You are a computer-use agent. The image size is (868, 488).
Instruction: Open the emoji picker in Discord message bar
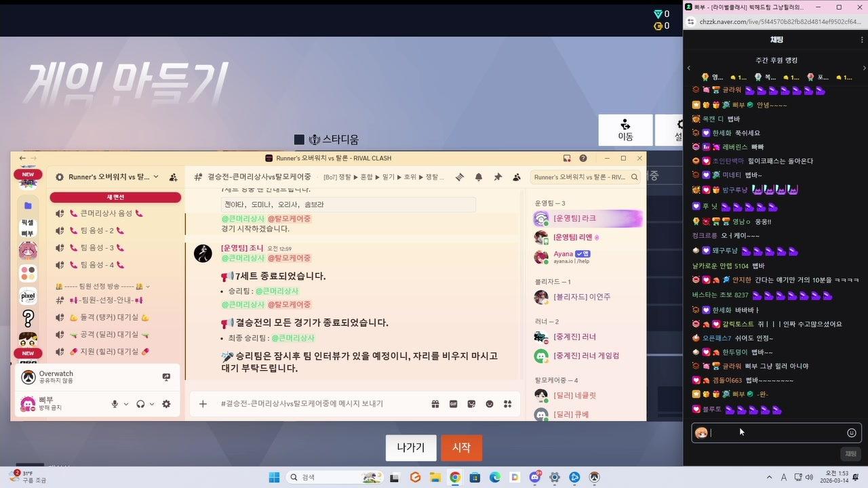coord(490,403)
